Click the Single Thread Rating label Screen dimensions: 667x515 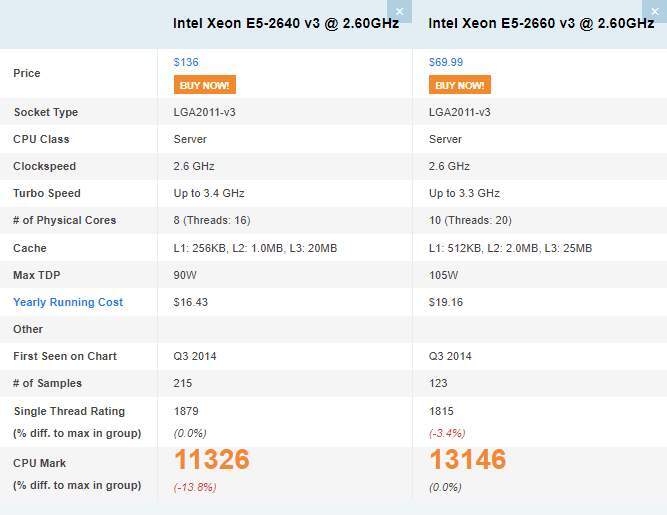tap(69, 411)
